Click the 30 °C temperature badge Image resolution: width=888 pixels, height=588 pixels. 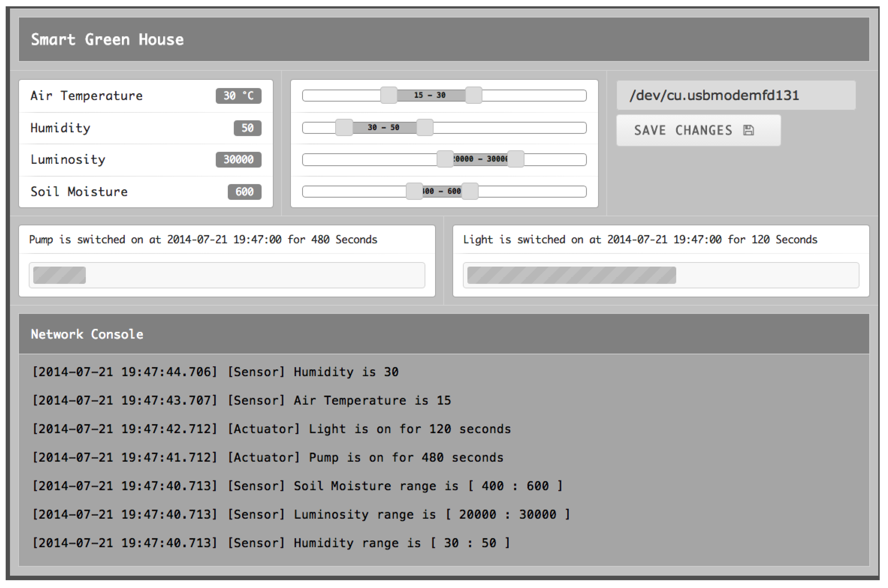pos(238,96)
